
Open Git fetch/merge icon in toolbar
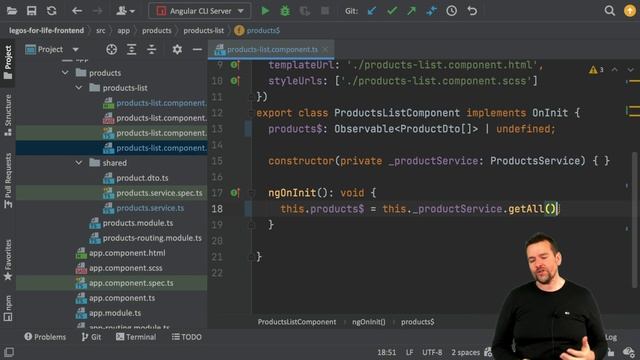click(x=431, y=11)
